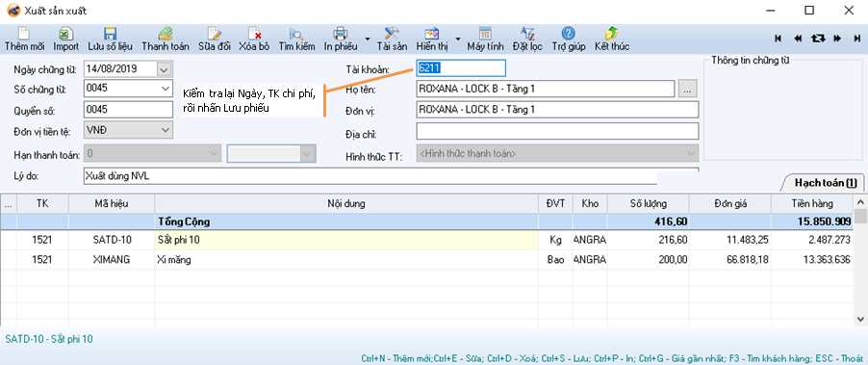Click the Nội dung column header
This screenshot has height=365, width=868.
point(346,203)
